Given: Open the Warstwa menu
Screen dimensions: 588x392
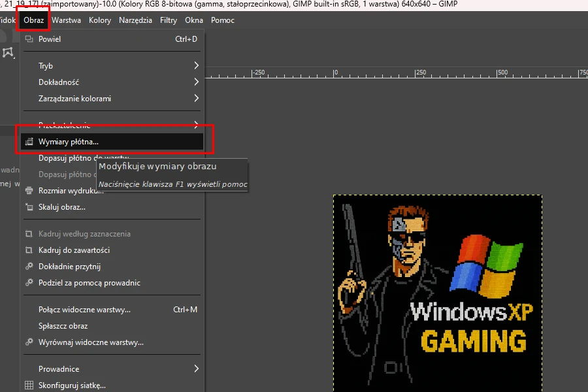Looking at the screenshot, I should pyautogui.click(x=66, y=20).
